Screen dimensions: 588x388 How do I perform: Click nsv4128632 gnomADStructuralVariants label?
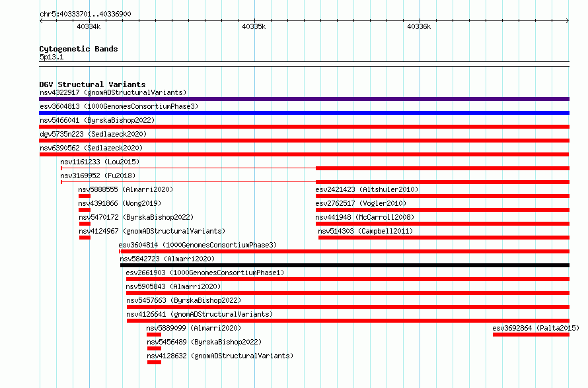click(220, 356)
